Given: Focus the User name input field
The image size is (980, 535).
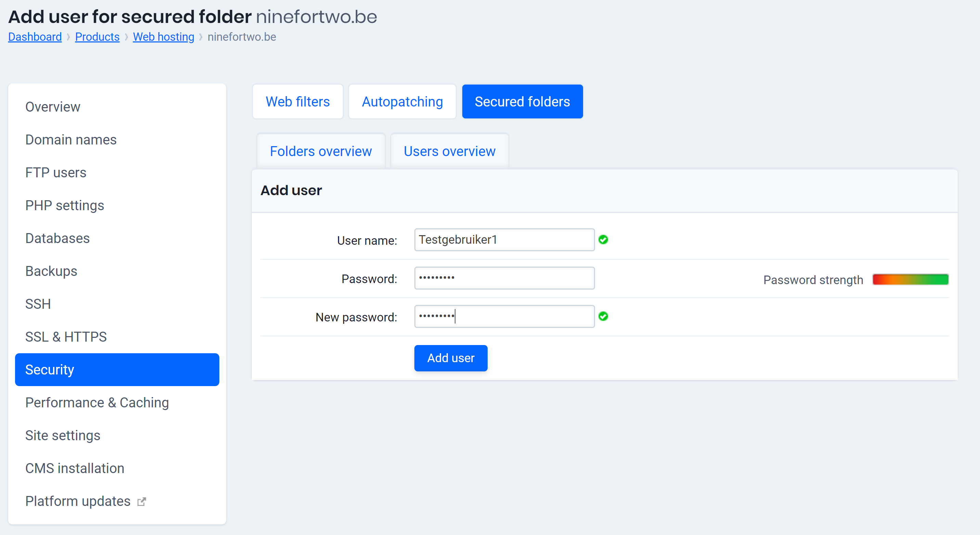Looking at the screenshot, I should [x=504, y=240].
